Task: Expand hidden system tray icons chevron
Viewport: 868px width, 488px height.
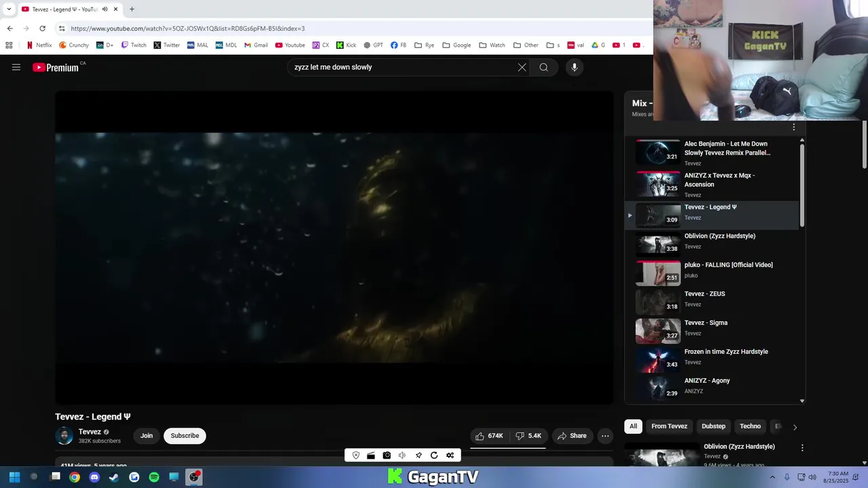Action: (772, 477)
